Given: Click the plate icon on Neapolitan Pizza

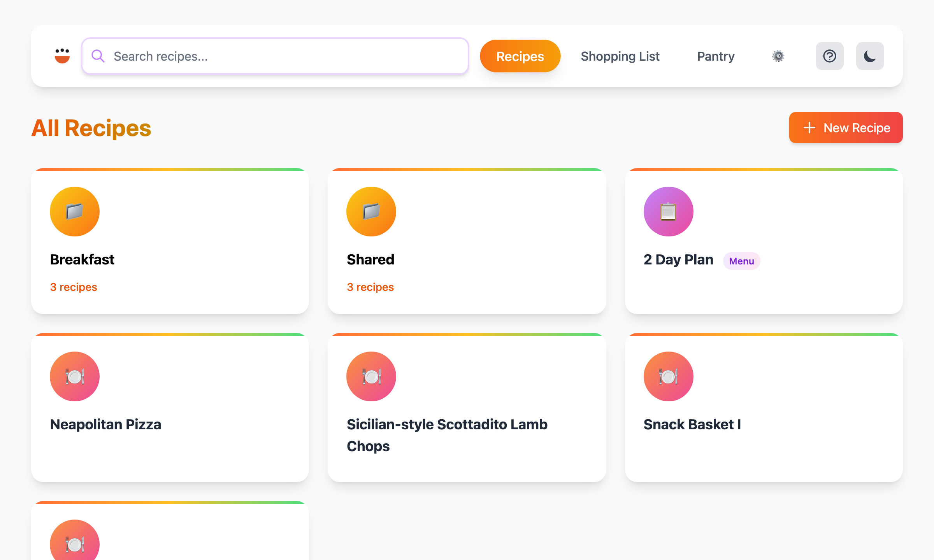Looking at the screenshot, I should (x=75, y=376).
